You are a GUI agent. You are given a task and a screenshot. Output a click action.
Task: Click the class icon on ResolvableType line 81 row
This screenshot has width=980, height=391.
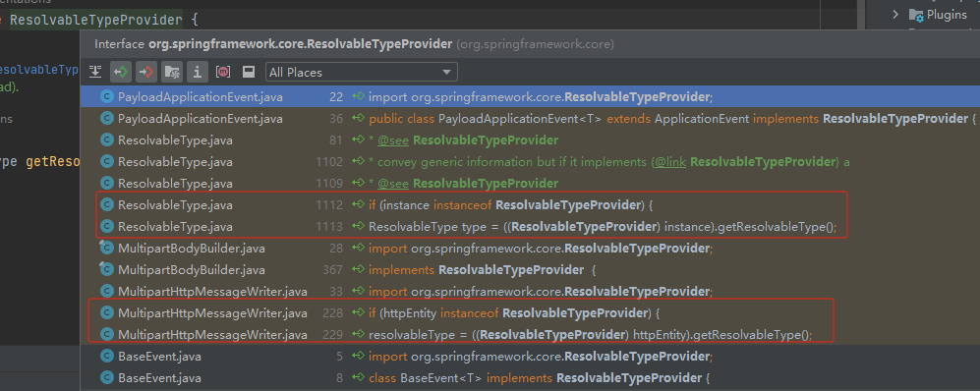pyautogui.click(x=107, y=140)
